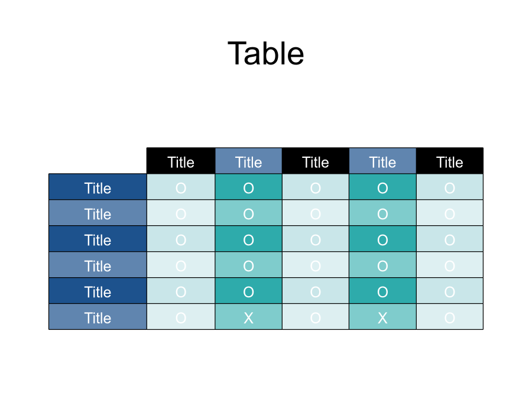Screen dimensions: 532x399
Task: Select the fifth row header Title cell
Action: 98,291
